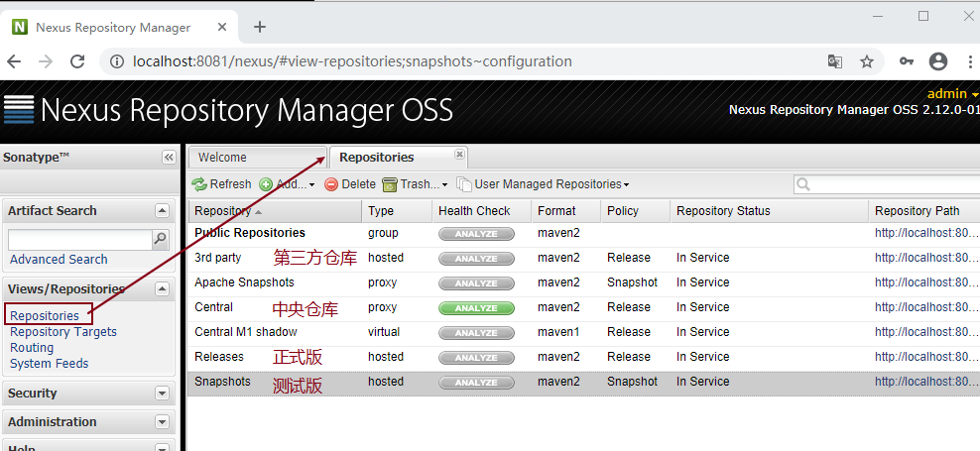
Task: Select the Repositories tab
Action: [x=398, y=158]
